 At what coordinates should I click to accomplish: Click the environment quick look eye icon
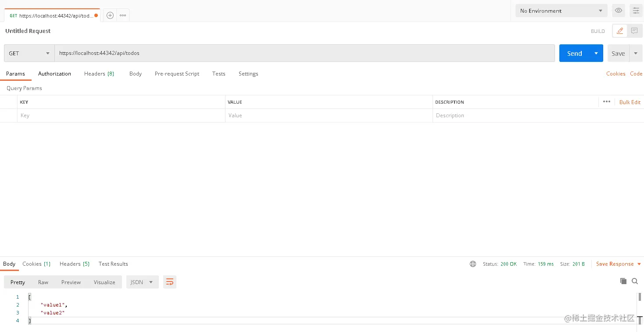click(x=619, y=11)
